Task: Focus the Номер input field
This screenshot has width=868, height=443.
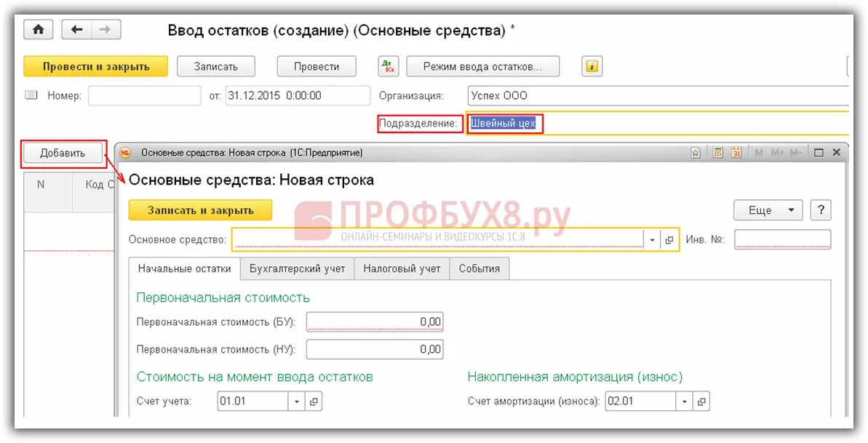Action: [145, 96]
